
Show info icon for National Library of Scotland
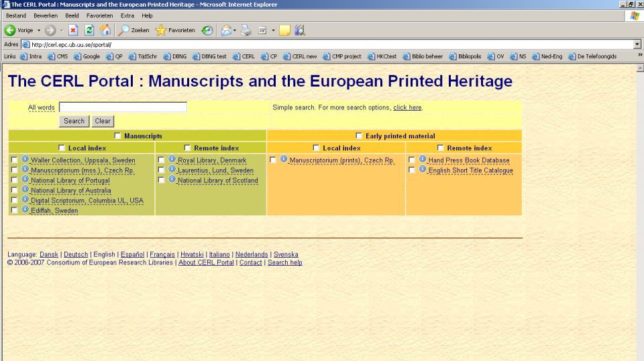pos(172,178)
